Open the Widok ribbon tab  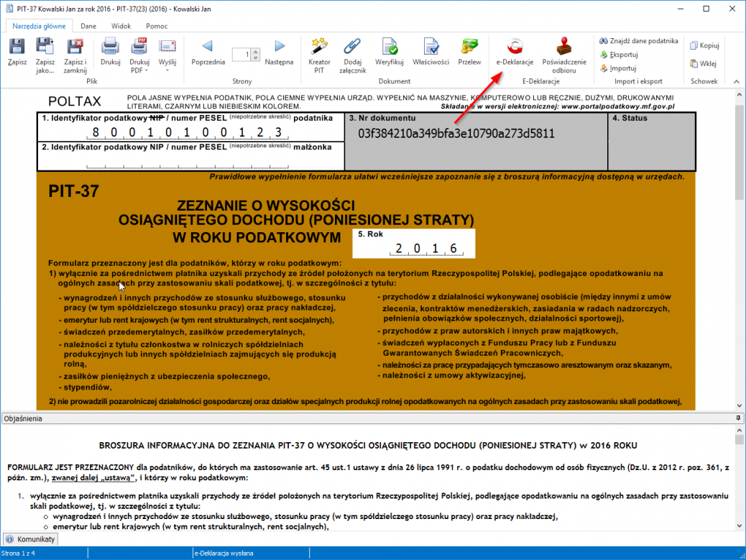(x=121, y=26)
